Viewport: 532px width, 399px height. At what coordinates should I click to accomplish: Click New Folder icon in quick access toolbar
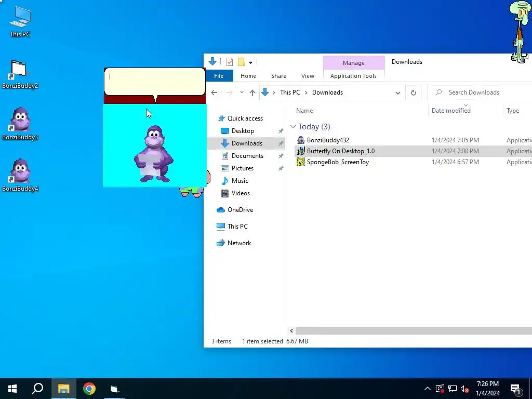click(241, 62)
